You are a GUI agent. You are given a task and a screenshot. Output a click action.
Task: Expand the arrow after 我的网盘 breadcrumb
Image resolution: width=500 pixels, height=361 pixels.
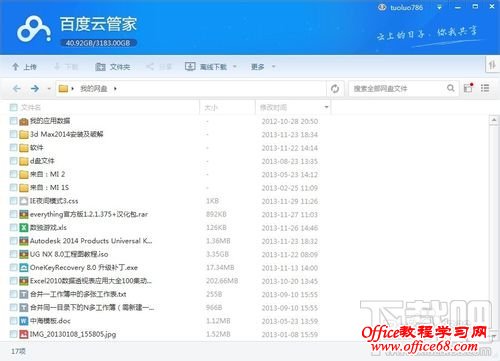coord(115,88)
